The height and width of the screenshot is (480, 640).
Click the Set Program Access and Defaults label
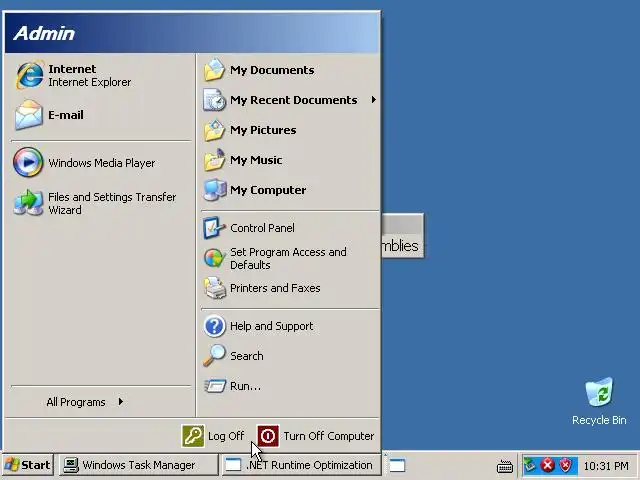[x=288, y=258]
